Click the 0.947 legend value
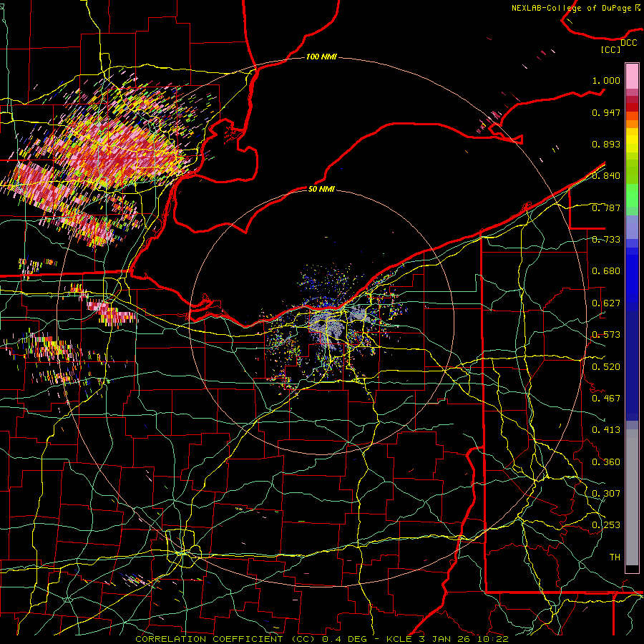The image size is (644, 644). pos(606,112)
